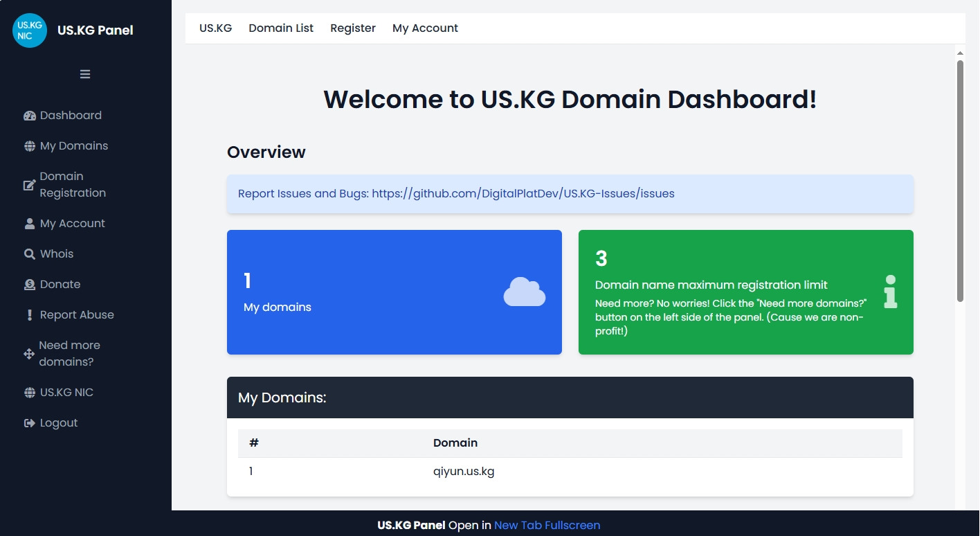The width and height of the screenshot is (980, 536).
Task: Click the Report Abuse exclamation icon
Action: click(28, 314)
